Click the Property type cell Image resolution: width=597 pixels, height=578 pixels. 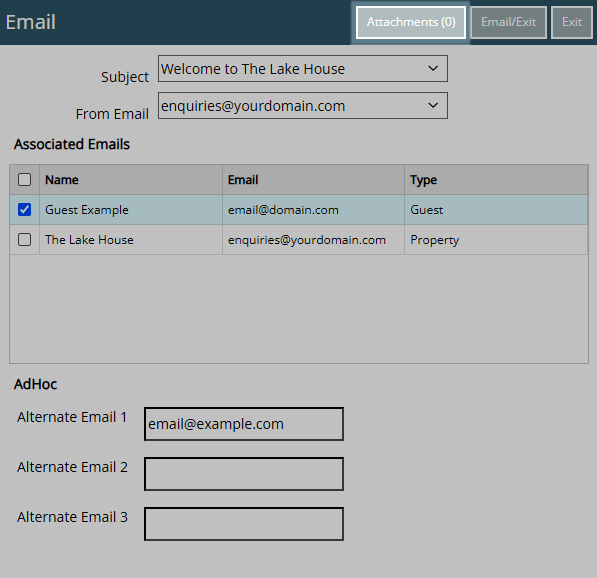pyautogui.click(x=496, y=240)
